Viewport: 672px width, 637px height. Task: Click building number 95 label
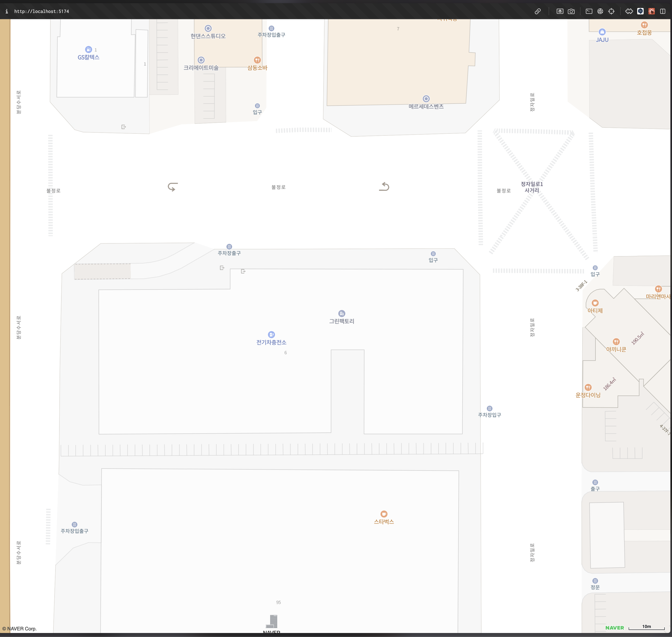pyautogui.click(x=278, y=602)
